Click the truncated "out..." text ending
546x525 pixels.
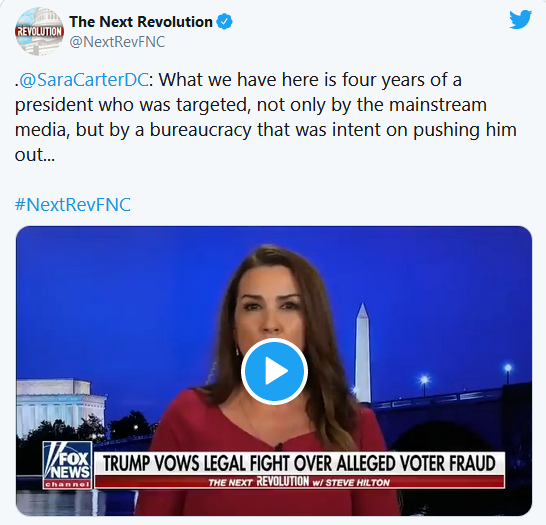coord(35,155)
